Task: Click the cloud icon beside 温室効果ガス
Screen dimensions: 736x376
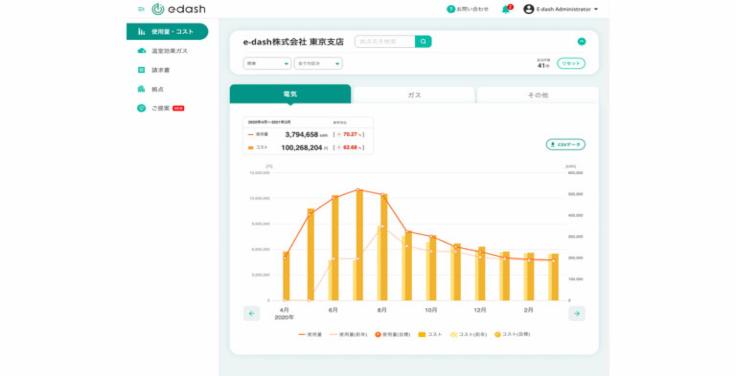Action: coord(141,51)
